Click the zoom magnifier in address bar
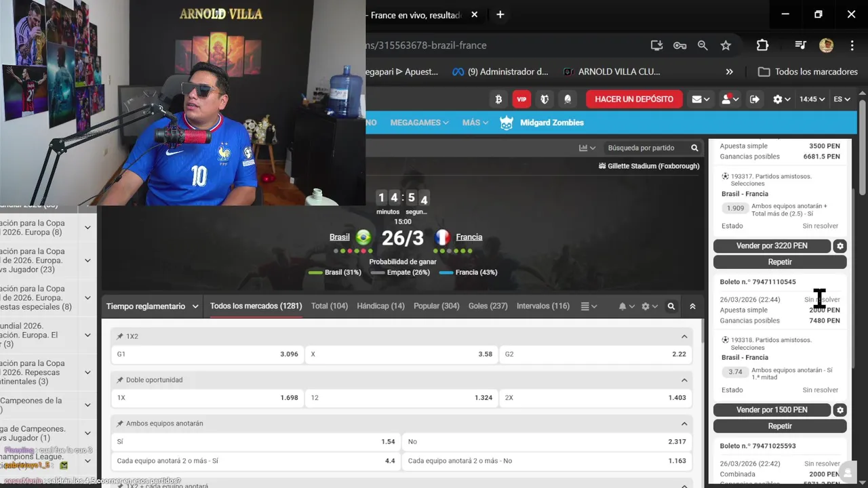868x488 pixels. pyautogui.click(x=703, y=45)
